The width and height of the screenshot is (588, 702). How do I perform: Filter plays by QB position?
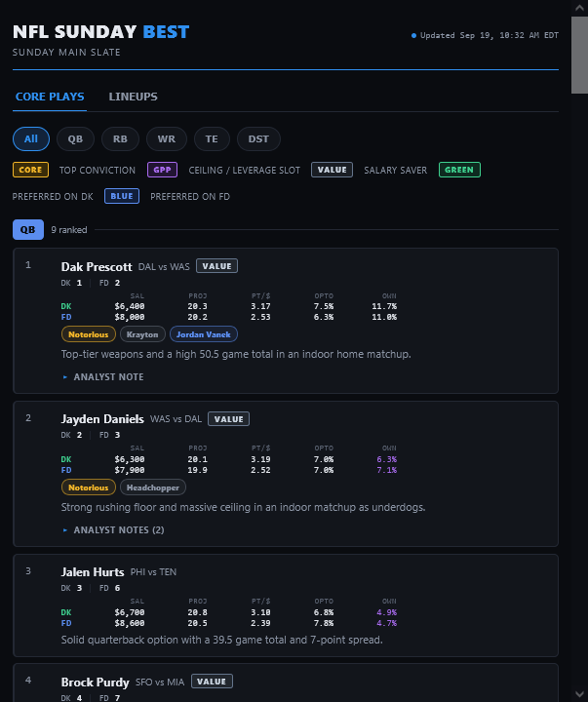click(75, 138)
